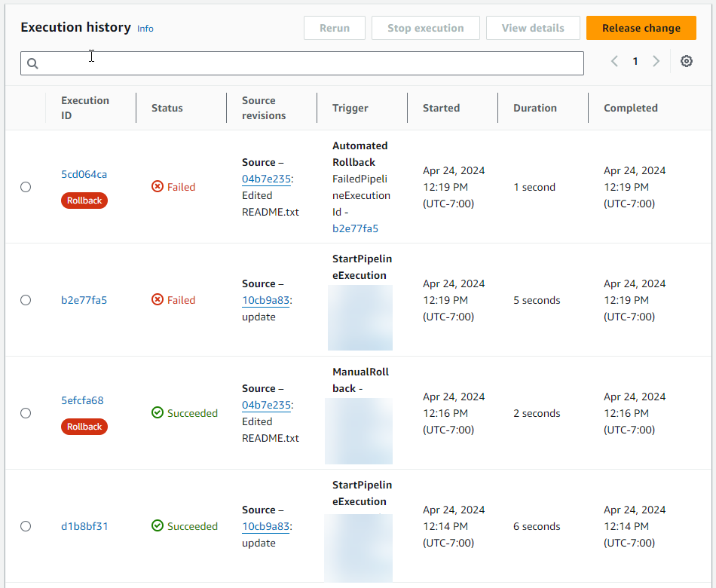Open the Info link beside Execution history

[x=145, y=29]
